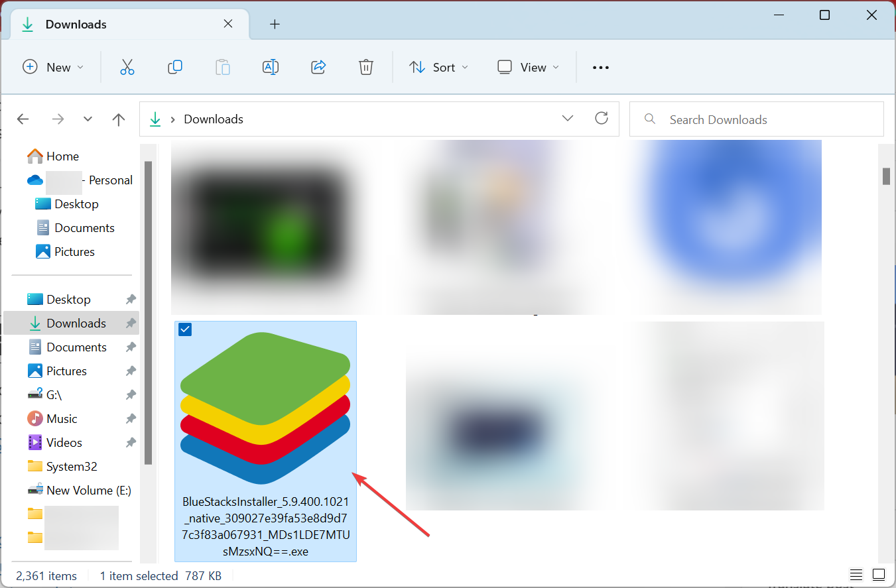Click the Paste clipboard icon
The width and height of the screenshot is (896, 588).
(223, 67)
